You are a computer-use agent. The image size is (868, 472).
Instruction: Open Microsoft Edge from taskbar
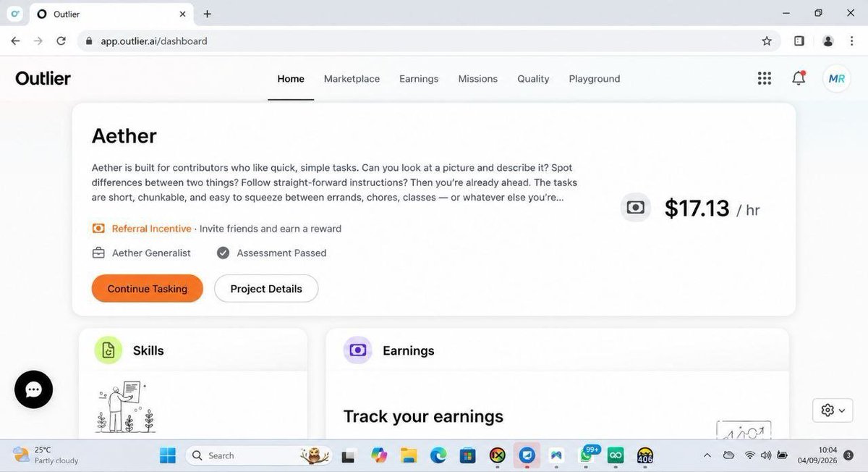click(438, 455)
